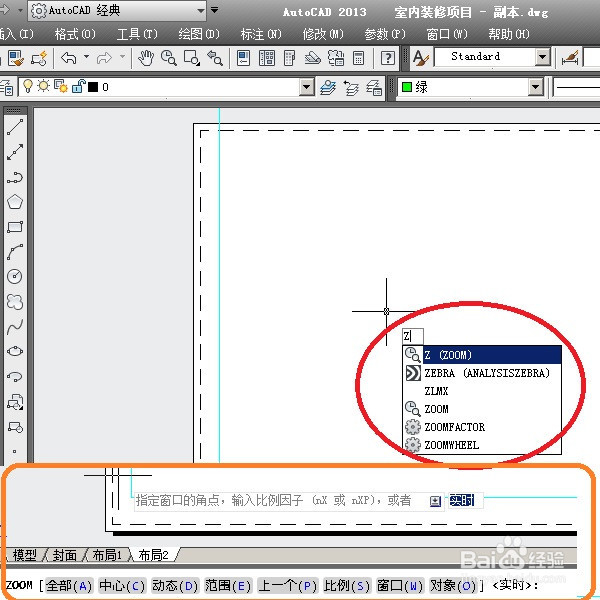600x600 pixels.
Task: Select the Polyline tool
Action: click(x=15, y=178)
